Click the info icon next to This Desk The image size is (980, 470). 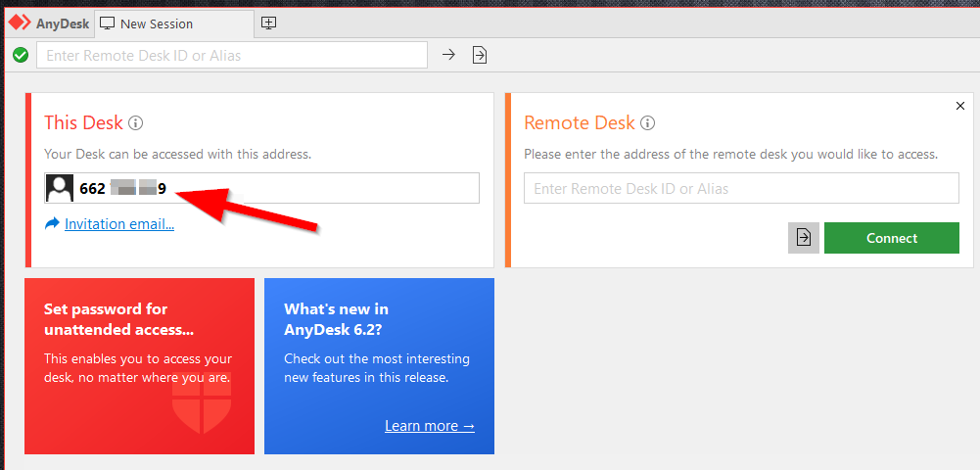click(x=136, y=123)
